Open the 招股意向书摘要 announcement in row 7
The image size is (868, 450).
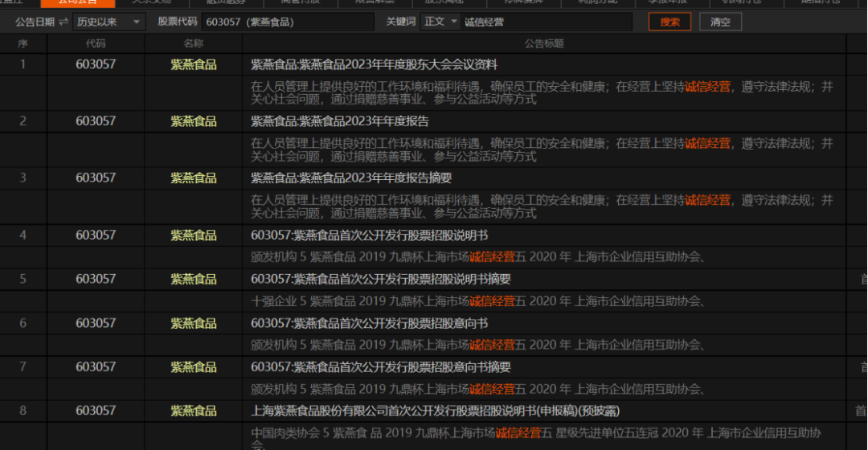click(x=380, y=366)
